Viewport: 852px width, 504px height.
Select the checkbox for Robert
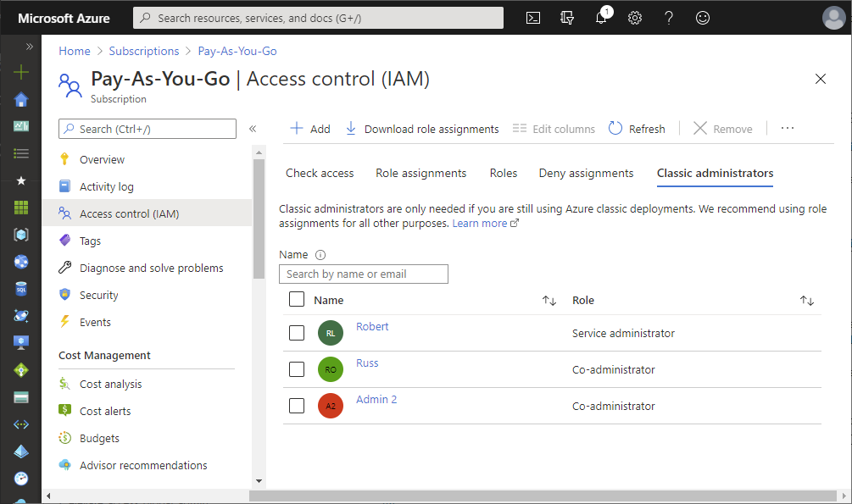(296, 333)
